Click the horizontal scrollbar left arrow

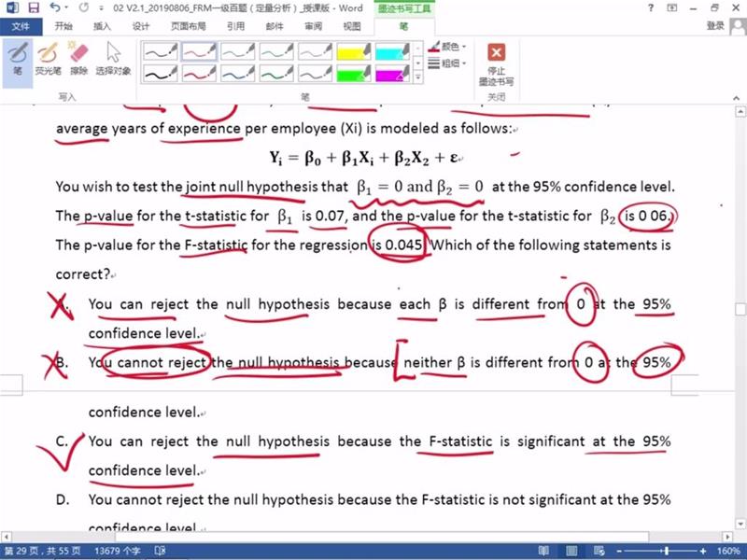[x=6, y=537]
